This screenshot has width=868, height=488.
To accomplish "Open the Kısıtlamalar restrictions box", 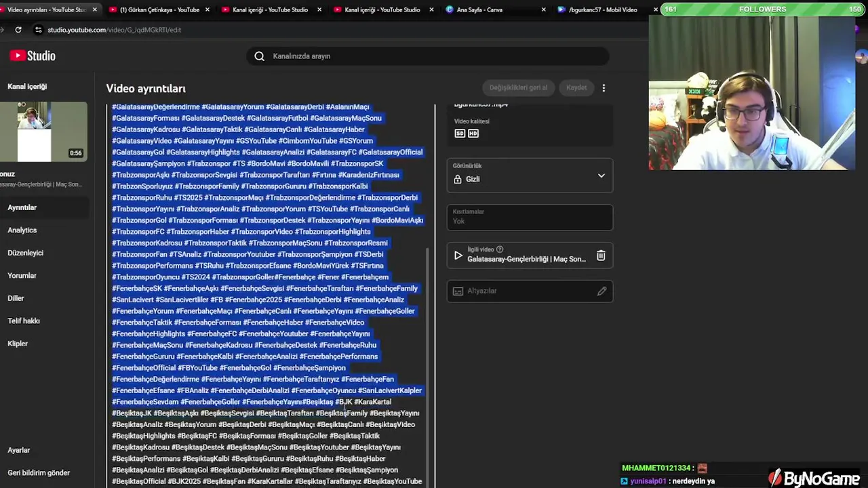I will point(530,217).
